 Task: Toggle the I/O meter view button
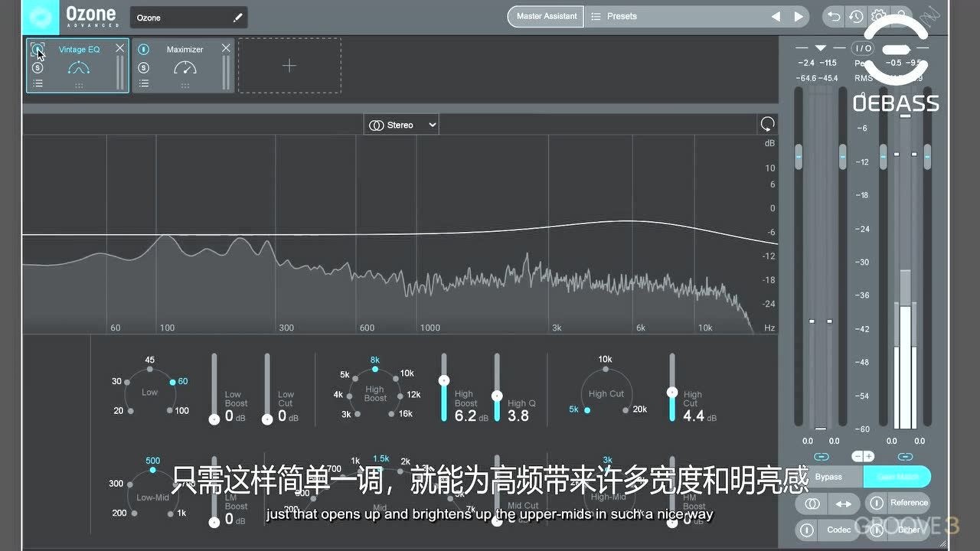[864, 48]
